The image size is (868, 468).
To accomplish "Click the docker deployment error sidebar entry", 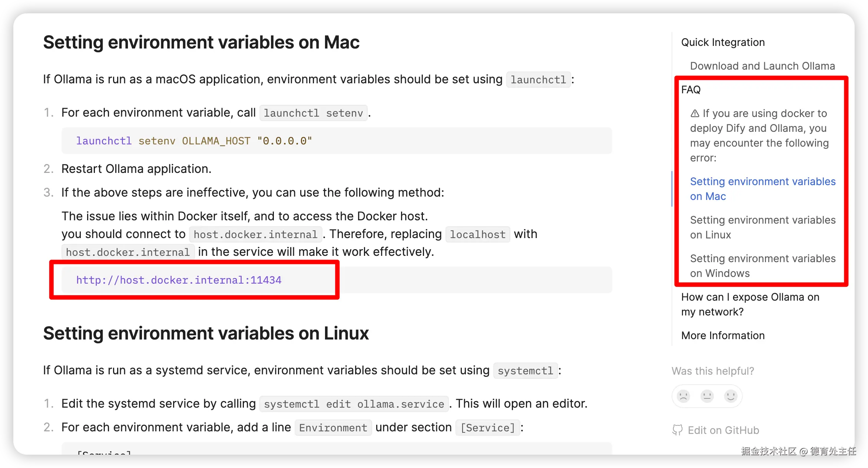I will (759, 136).
